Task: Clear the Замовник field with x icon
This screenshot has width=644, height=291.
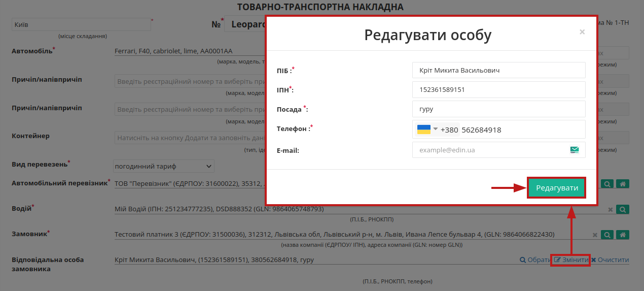Action: coord(595,235)
